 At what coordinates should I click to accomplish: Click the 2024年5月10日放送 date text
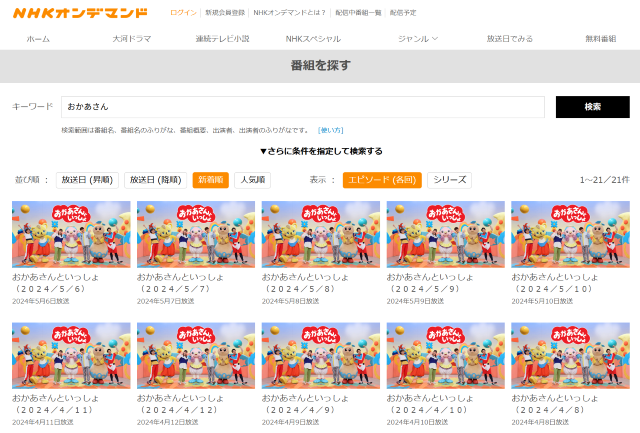pyautogui.click(x=542, y=301)
